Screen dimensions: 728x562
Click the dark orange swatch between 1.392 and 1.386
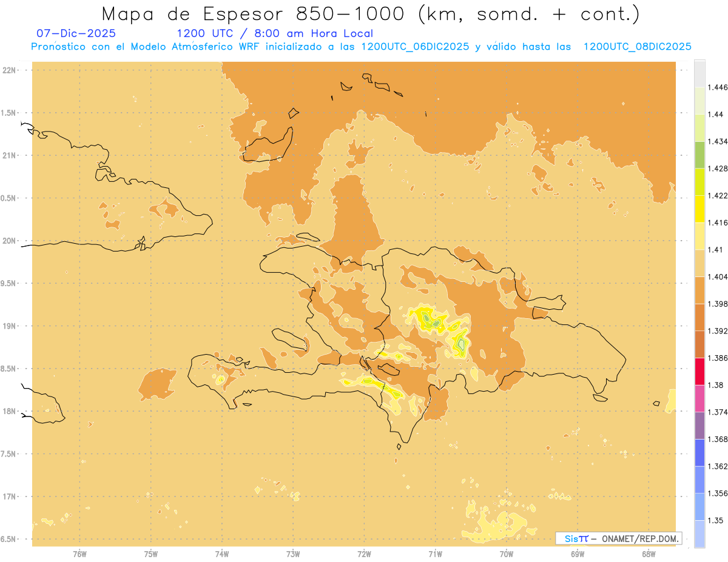pos(699,344)
